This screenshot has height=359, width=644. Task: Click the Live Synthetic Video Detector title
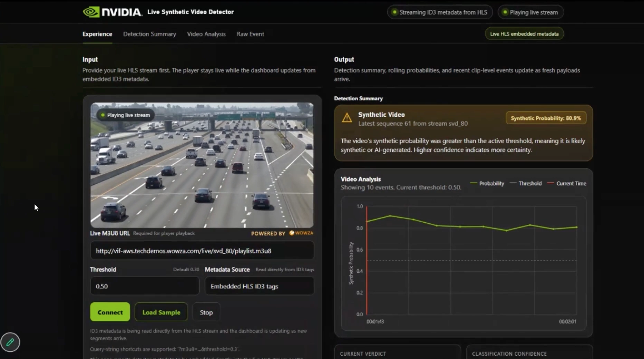pyautogui.click(x=191, y=12)
